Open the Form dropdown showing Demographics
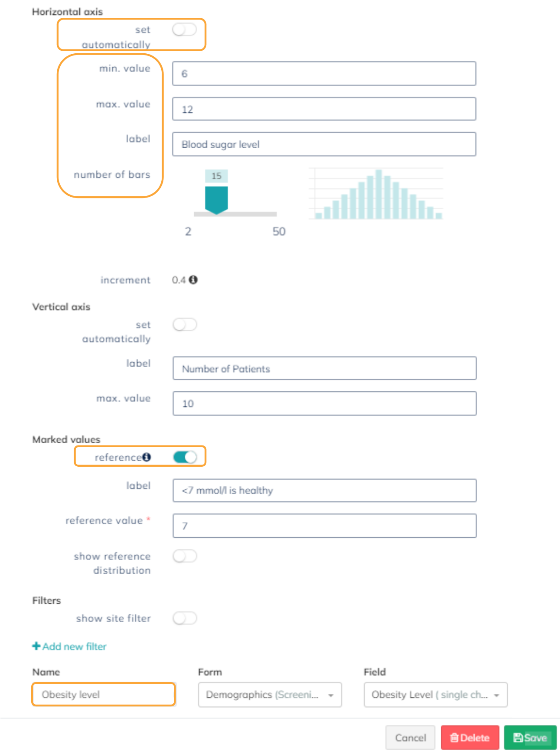The width and height of the screenshot is (560, 754). pos(270,695)
